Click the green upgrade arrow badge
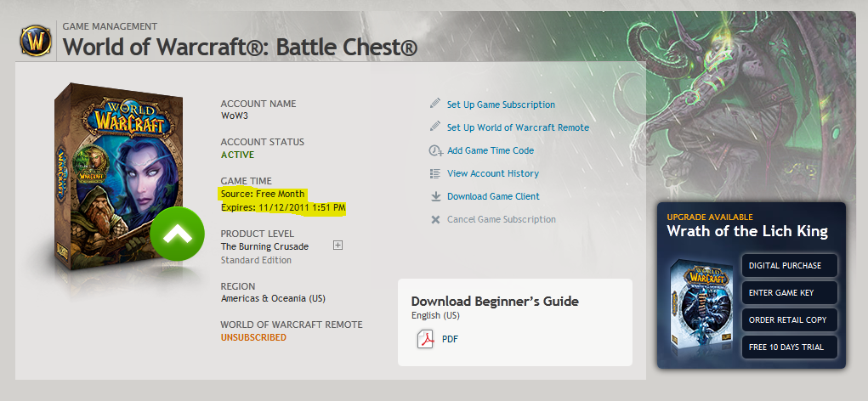868x401 pixels. pos(177,234)
